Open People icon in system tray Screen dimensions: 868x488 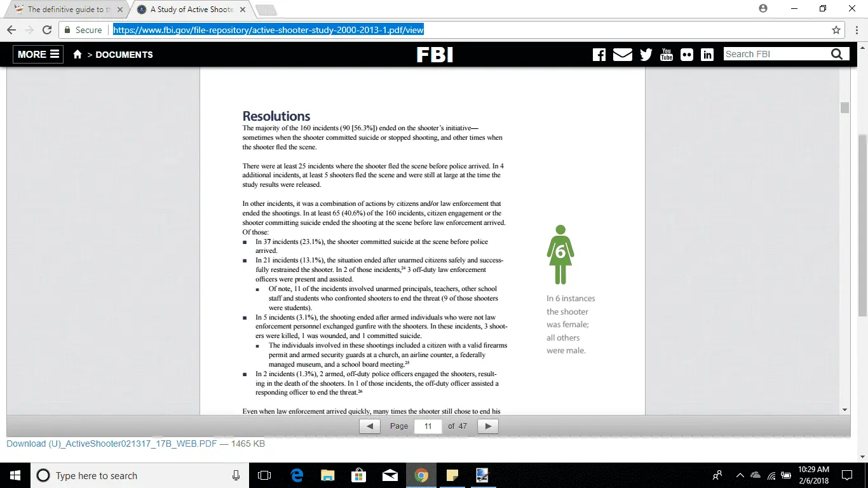(717, 475)
